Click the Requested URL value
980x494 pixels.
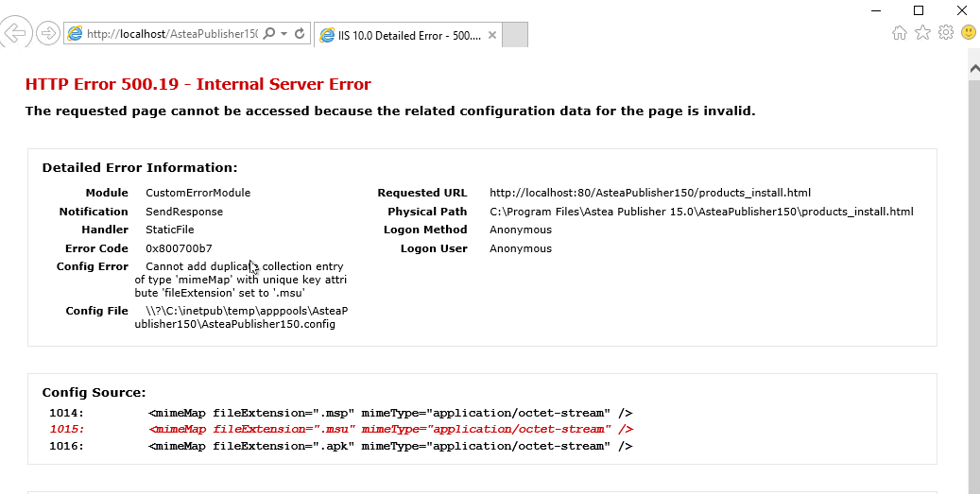coord(650,193)
